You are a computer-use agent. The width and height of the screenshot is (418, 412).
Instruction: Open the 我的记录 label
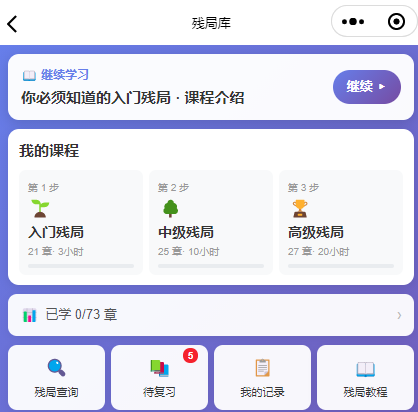[263, 392]
